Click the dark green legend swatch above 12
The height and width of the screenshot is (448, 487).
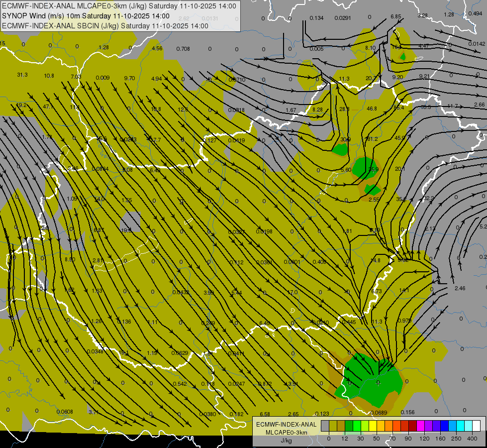(x=349, y=426)
